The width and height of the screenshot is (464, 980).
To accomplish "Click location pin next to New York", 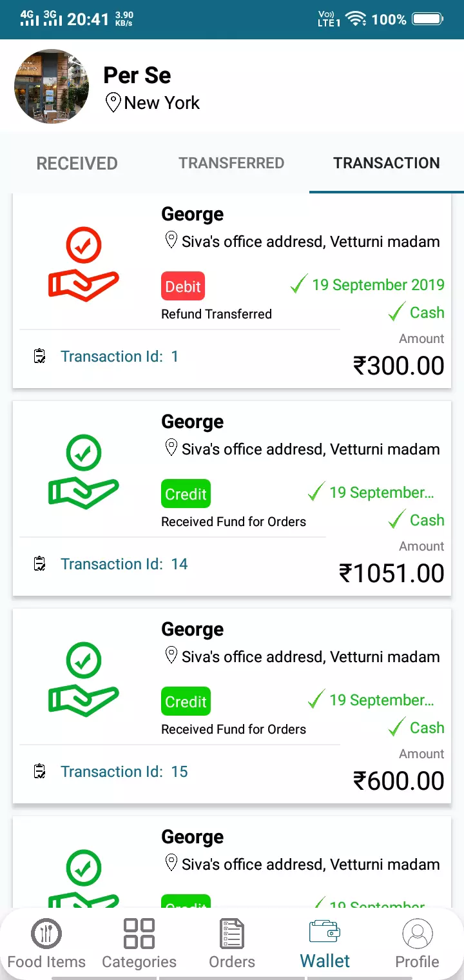I will click(x=113, y=103).
